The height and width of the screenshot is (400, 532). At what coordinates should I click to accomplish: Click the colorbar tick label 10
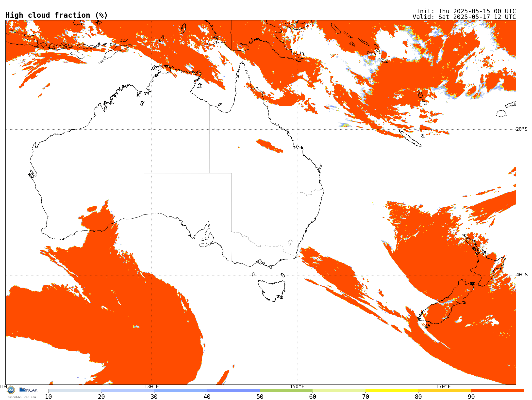pyautogui.click(x=49, y=397)
